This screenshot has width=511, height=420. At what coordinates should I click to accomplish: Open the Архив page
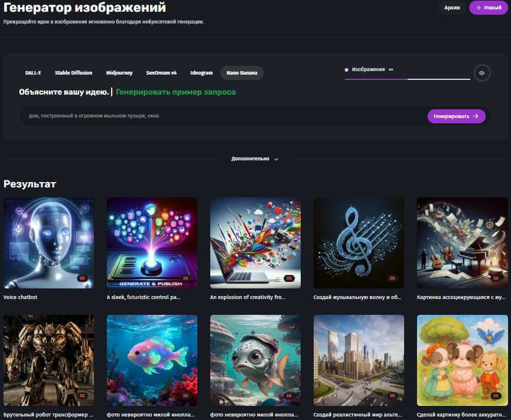pos(452,8)
